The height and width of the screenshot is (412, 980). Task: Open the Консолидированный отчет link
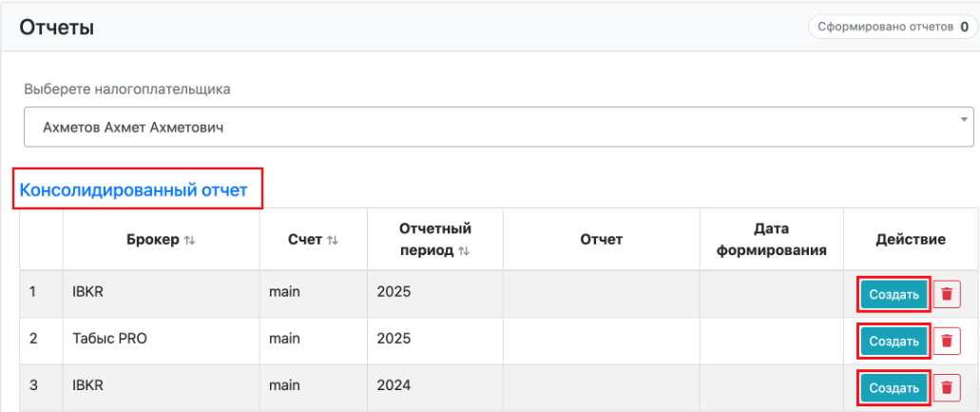134,190
